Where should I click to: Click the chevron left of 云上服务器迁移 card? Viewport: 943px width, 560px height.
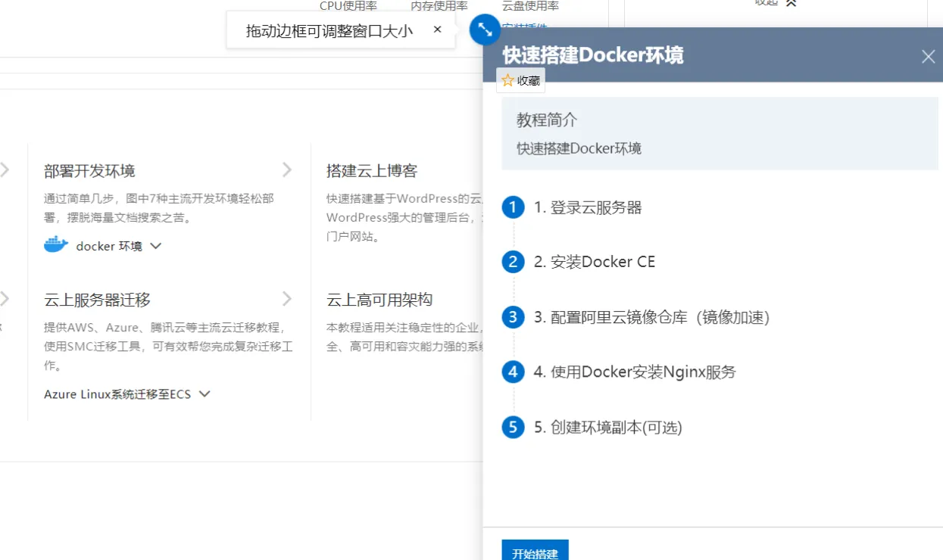coord(5,298)
